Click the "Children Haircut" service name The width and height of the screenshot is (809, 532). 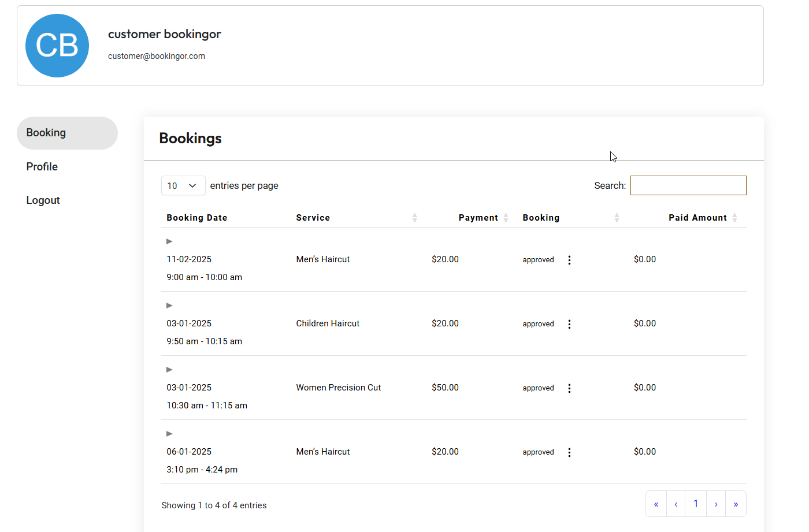[328, 323]
